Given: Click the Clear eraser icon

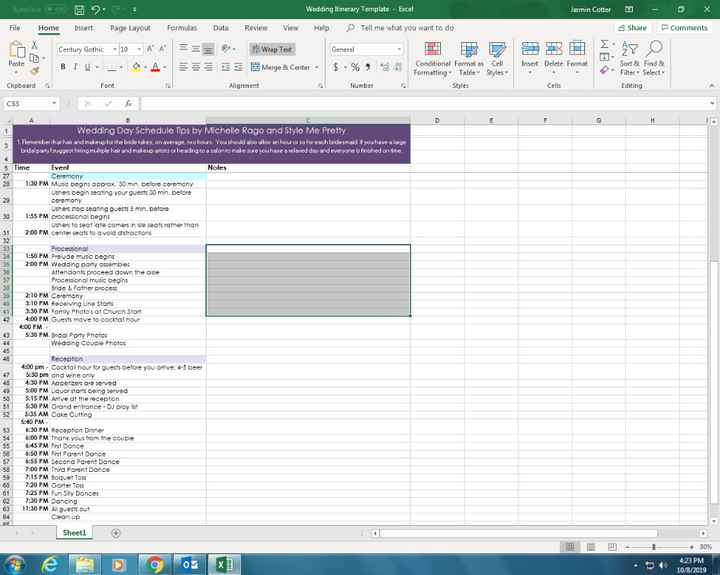Looking at the screenshot, I should point(604,70).
